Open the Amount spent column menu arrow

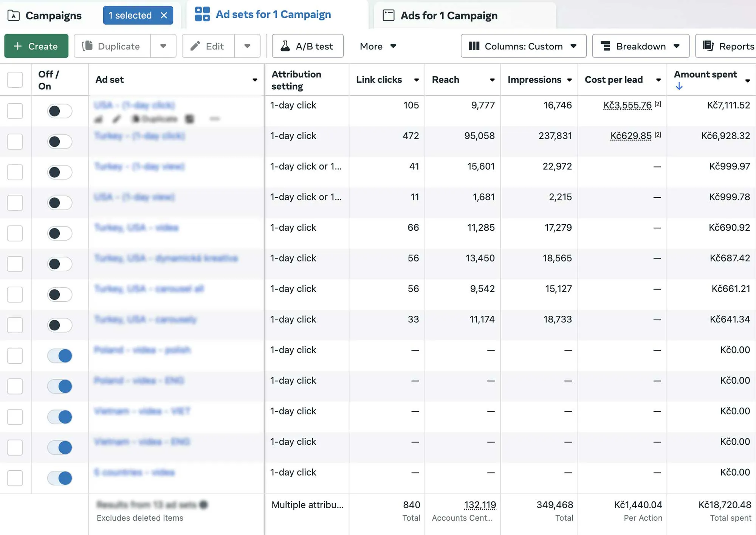(748, 81)
